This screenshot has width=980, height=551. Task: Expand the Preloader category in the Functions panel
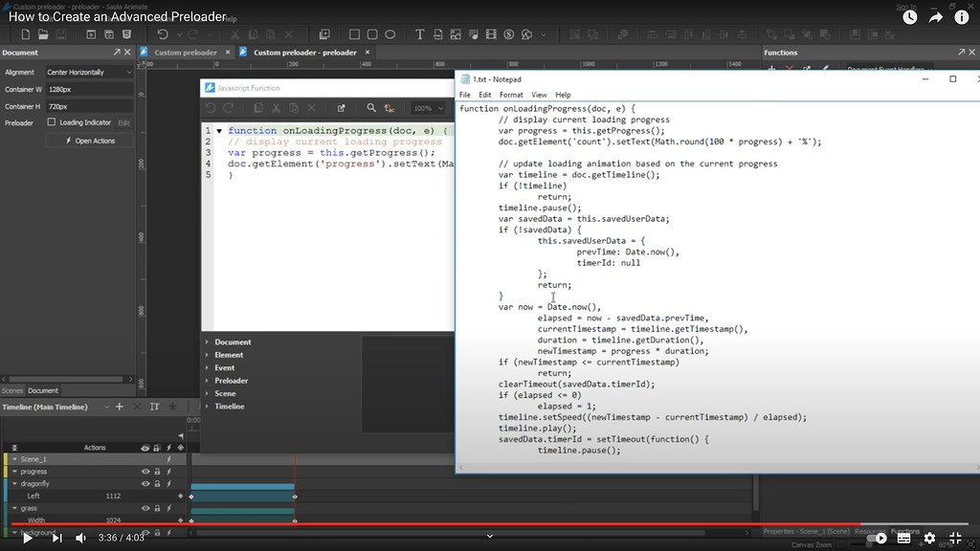pyautogui.click(x=207, y=380)
